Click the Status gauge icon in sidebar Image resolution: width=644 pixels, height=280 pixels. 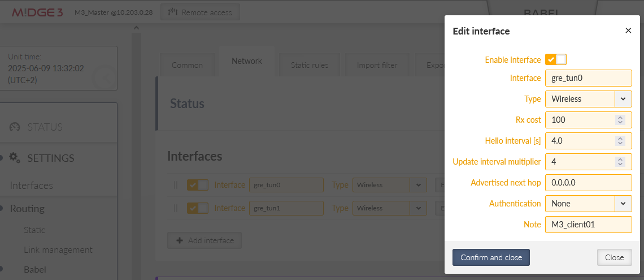click(x=15, y=127)
